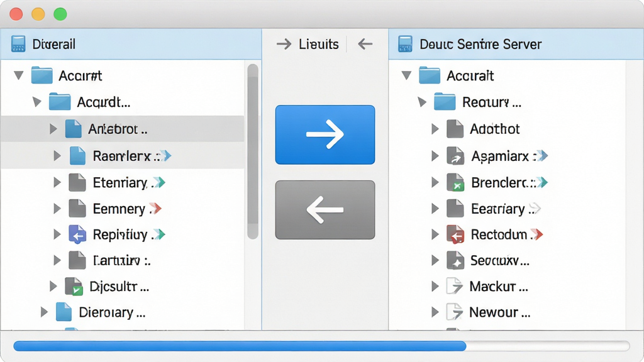
Task: Click the "Liuuits" label
Action: [x=319, y=45]
